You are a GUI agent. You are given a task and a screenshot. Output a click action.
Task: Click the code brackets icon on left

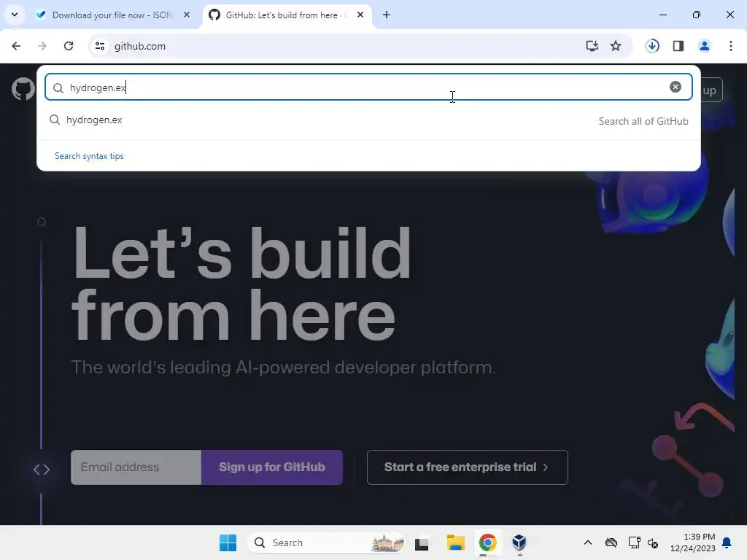tap(42, 470)
